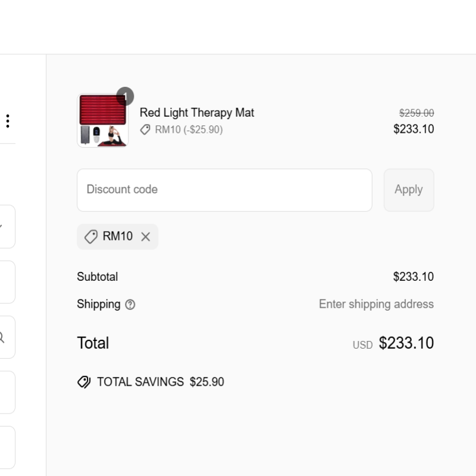
Task: Click the discount tag icon under product name
Action: pyautogui.click(x=145, y=130)
